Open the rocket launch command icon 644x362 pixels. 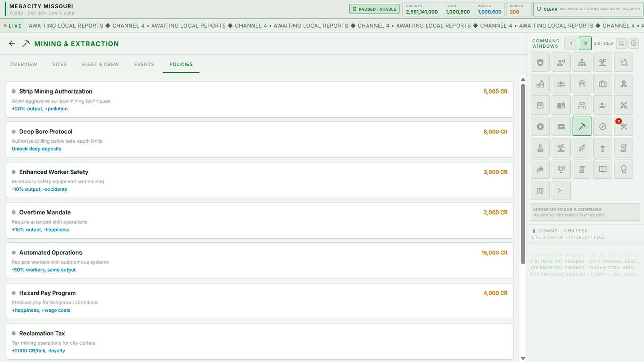[582, 148]
